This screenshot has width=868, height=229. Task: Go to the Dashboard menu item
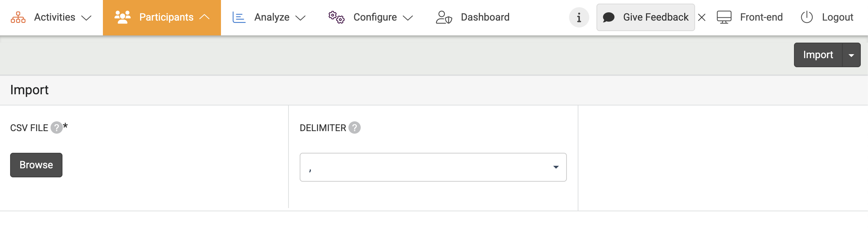tap(485, 17)
